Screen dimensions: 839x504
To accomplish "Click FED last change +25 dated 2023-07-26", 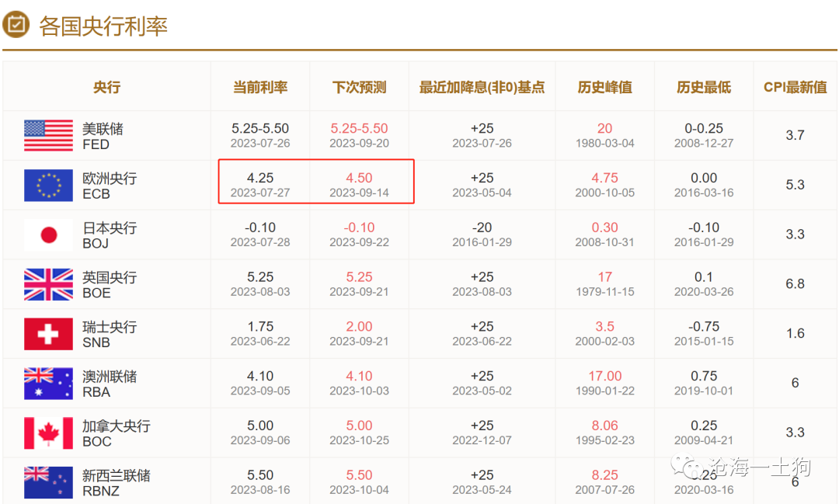I will (482, 135).
